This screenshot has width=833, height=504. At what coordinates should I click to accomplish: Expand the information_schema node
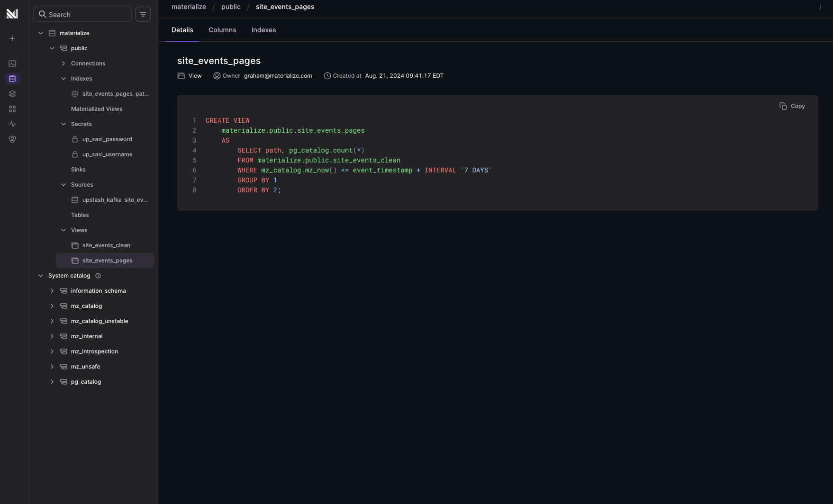click(x=52, y=291)
